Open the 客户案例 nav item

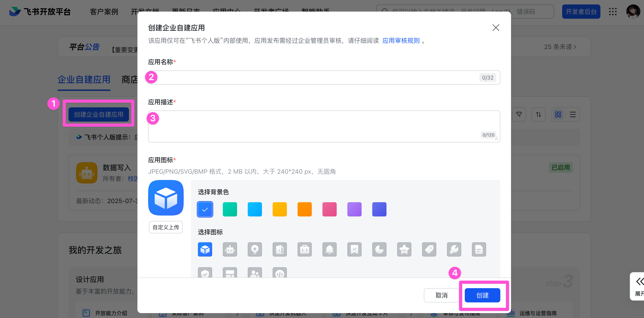pos(104,12)
